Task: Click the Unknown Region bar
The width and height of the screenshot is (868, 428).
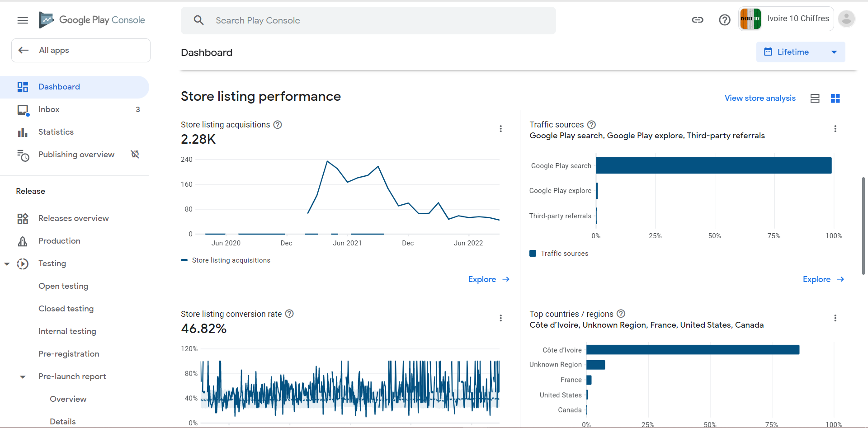Action: tap(596, 365)
